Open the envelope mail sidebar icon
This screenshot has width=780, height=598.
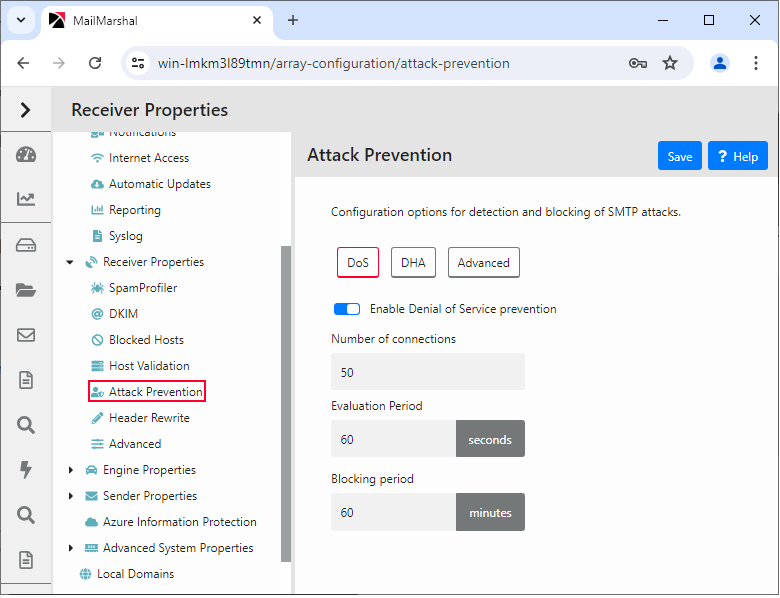(x=26, y=335)
